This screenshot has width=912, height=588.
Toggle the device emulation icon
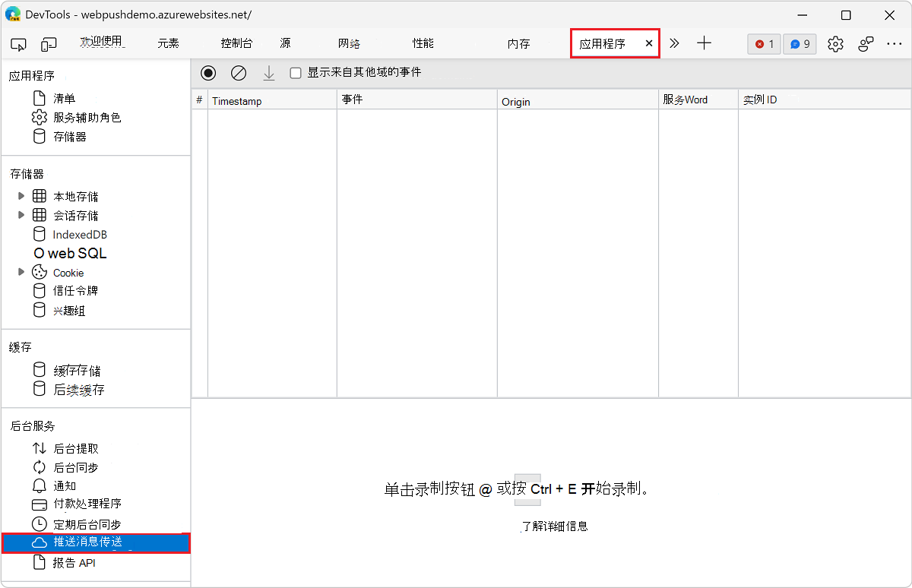coord(49,44)
